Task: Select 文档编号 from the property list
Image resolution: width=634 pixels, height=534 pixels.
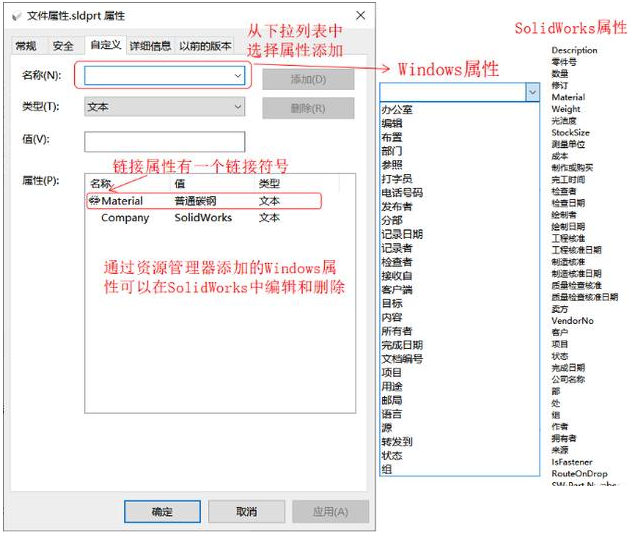Action: [x=402, y=359]
